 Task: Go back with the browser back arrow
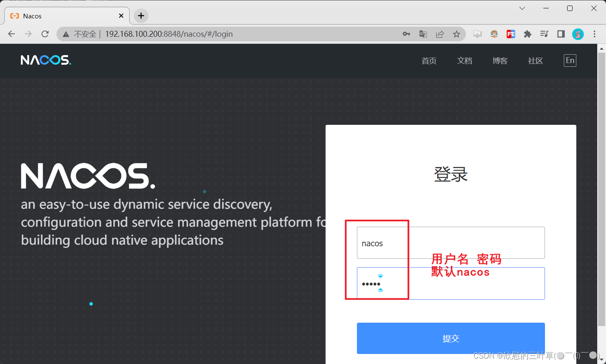point(12,34)
